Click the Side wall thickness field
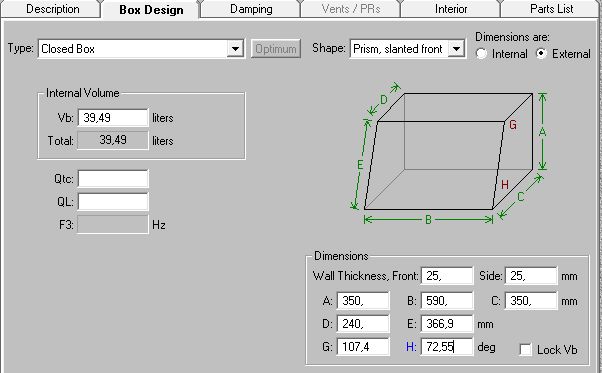This screenshot has height=373, width=602. pos(531,276)
